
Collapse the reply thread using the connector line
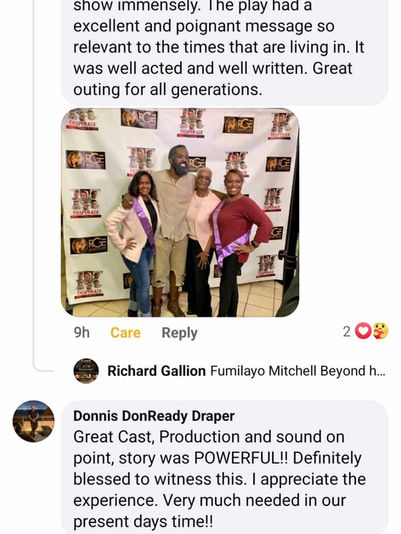coord(34,184)
